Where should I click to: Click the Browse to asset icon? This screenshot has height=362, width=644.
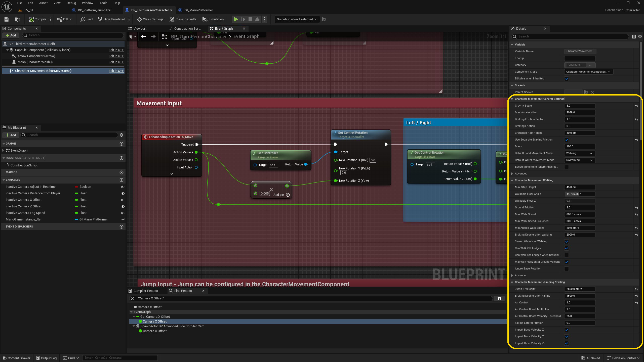point(17,19)
